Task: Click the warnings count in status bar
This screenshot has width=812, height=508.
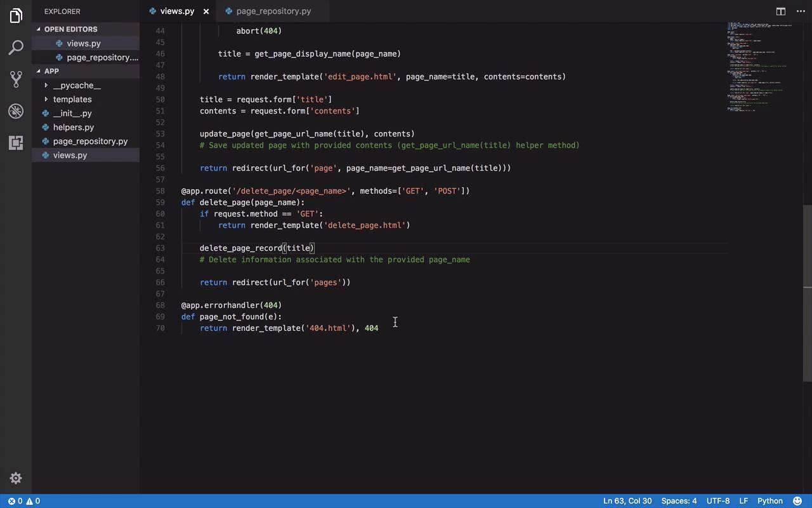Action: click(x=33, y=501)
